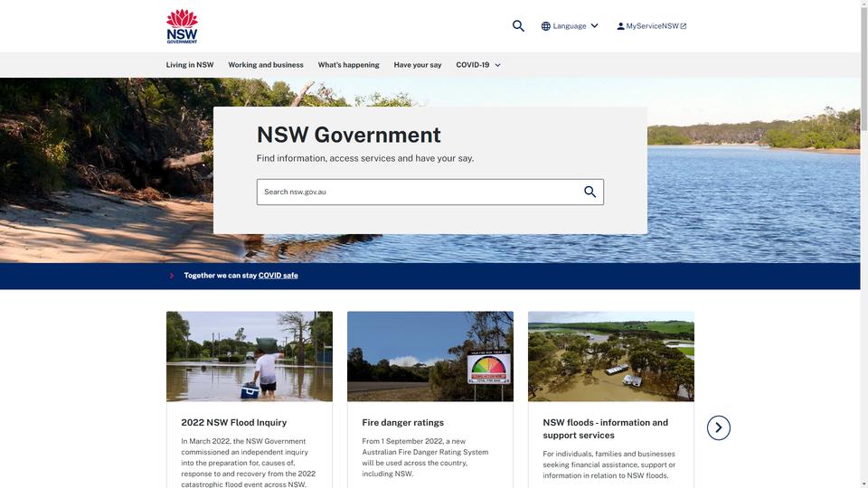
Task: Open the What's happening menu
Action: (x=349, y=65)
